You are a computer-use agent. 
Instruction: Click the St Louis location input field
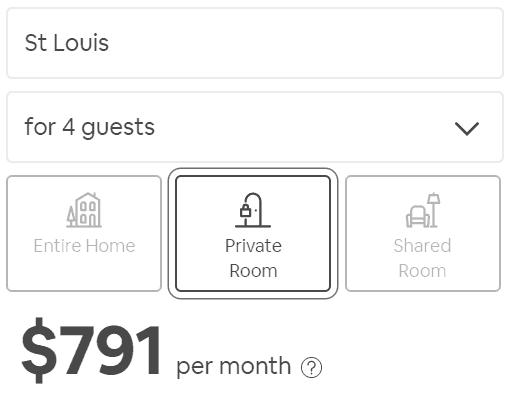point(255,43)
